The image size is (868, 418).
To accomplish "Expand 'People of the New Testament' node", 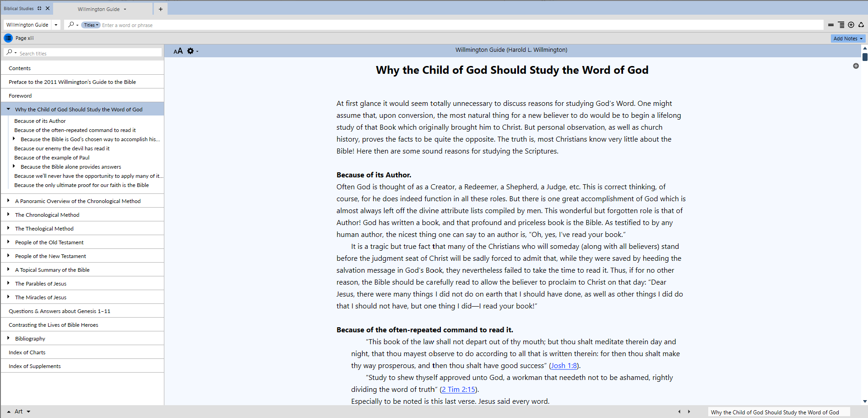I will coord(8,256).
